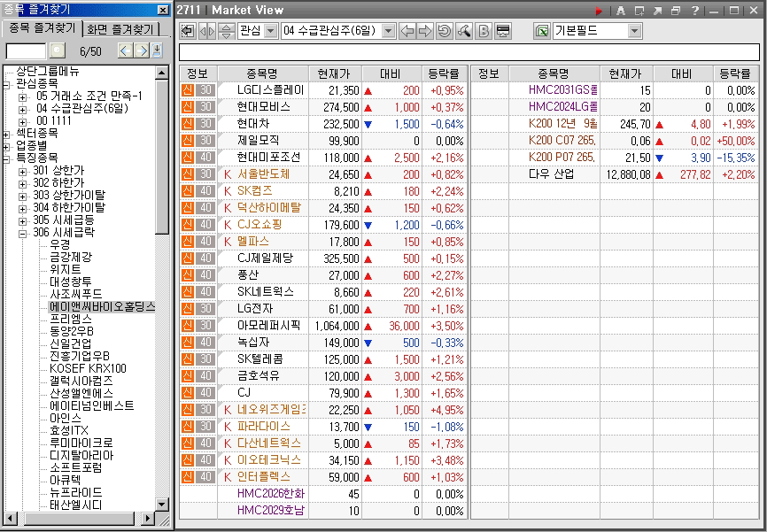Sort by left 등락률 column header
The height and width of the screenshot is (532, 767).
[x=444, y=73]
